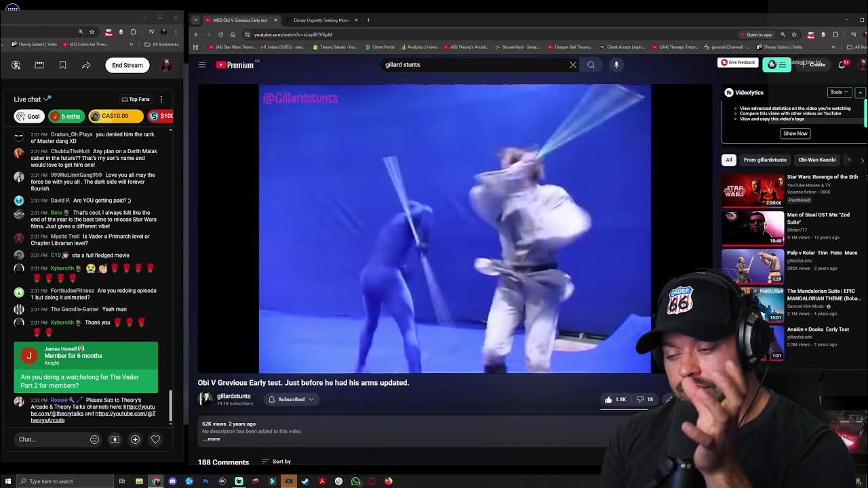The height and width of the screenshot is (488, 868).
Task: Clear the YouTube search text with X
Action: [x=573, y=64]
